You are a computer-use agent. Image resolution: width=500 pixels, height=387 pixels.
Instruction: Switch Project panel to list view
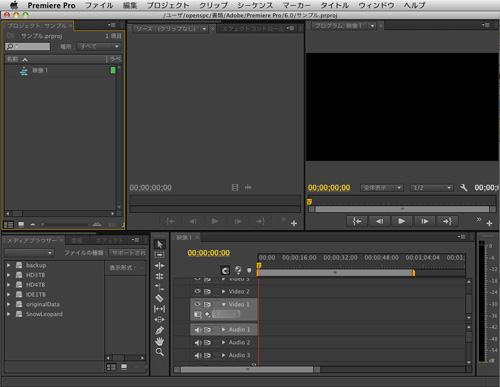9,225
